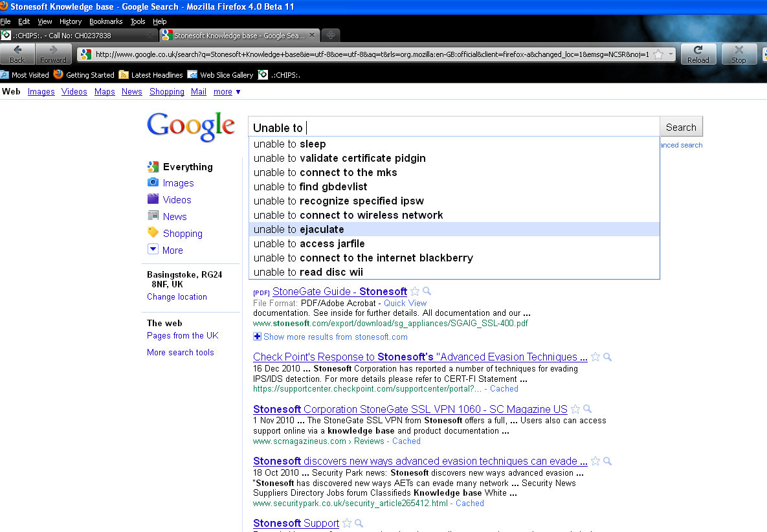Select suggestion 'unable to validate certificate pidgin'

(454, 159)
